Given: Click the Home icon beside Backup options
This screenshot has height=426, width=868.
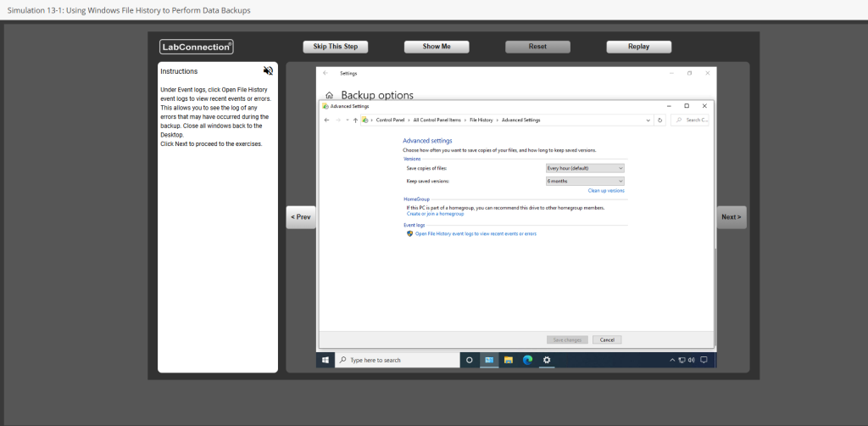Looking at the screenshot, I should click(329, 96).
